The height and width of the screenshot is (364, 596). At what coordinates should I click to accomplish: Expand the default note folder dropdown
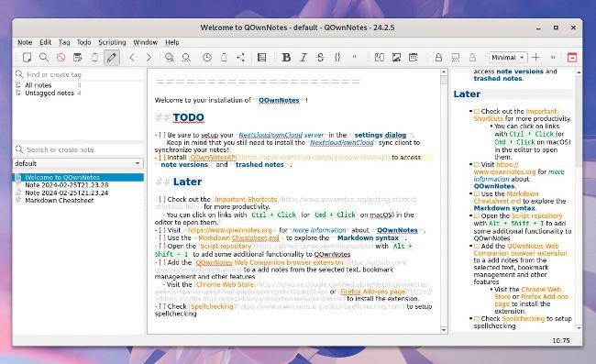(x=78, y=163)
